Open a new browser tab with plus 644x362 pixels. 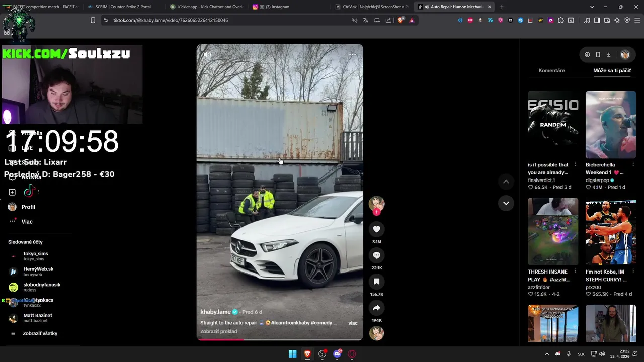(502, 7)
